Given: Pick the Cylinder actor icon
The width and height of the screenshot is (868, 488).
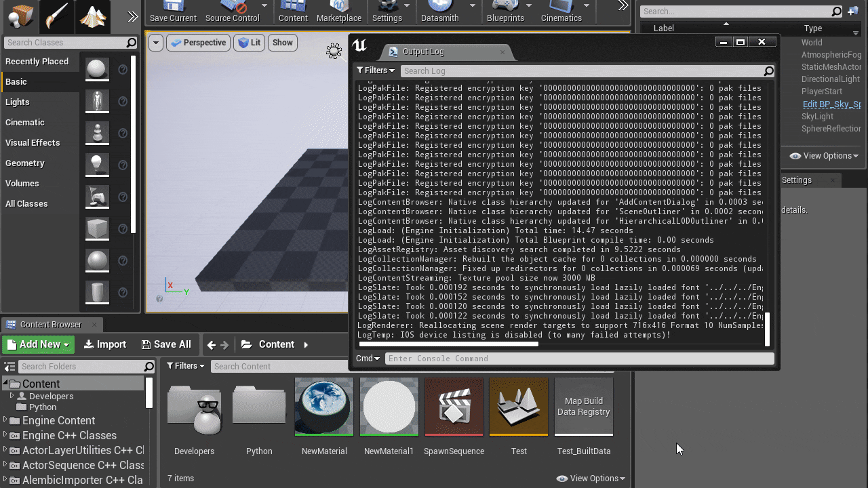Looking at the screenshot, I should (97, 292).
